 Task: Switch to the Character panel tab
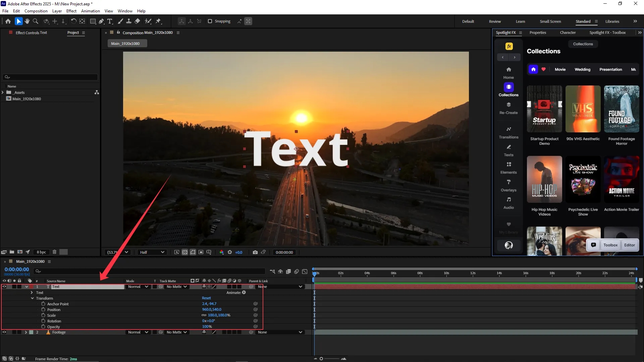tap(568, 33)
